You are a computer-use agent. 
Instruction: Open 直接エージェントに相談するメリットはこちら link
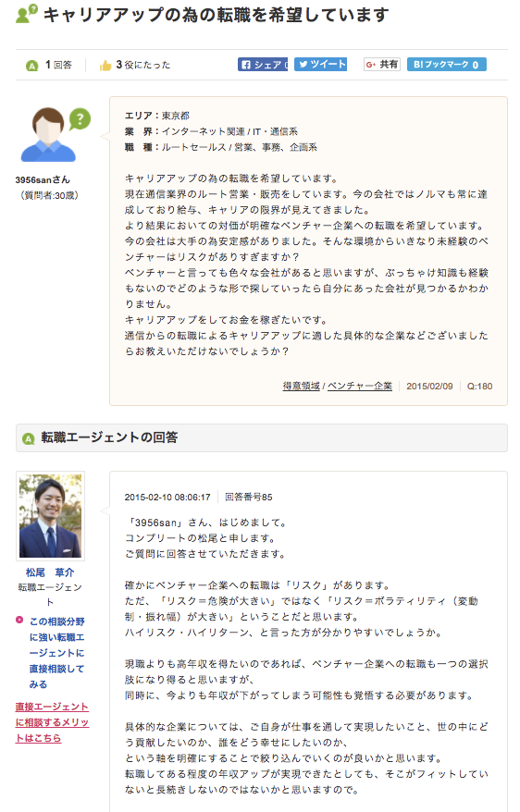tap(52, 722)
